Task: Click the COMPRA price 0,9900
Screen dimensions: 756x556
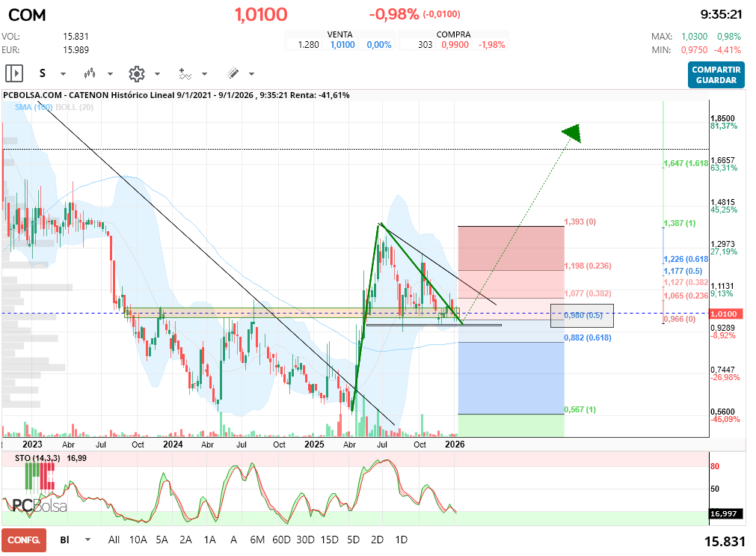Action: click(455, 45)
